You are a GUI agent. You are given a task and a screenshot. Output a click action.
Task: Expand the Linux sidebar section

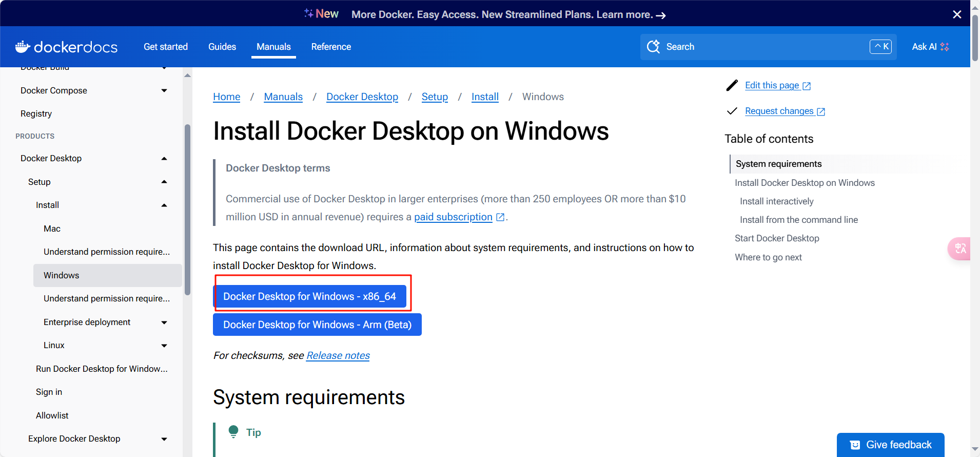coord(164,345)
